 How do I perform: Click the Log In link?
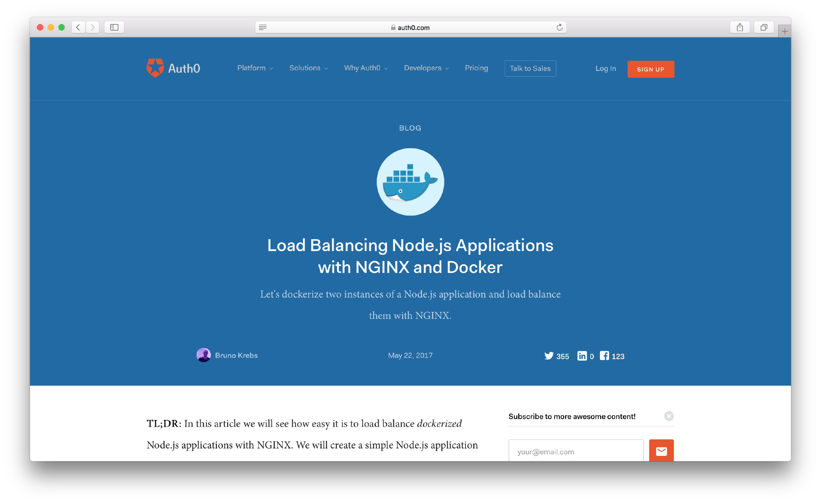605,69
